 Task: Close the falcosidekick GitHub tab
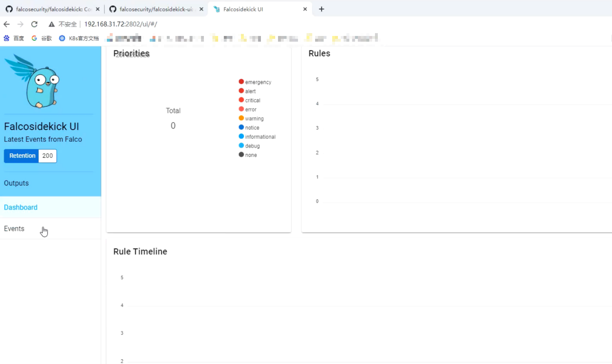click(x=98, y=9)
